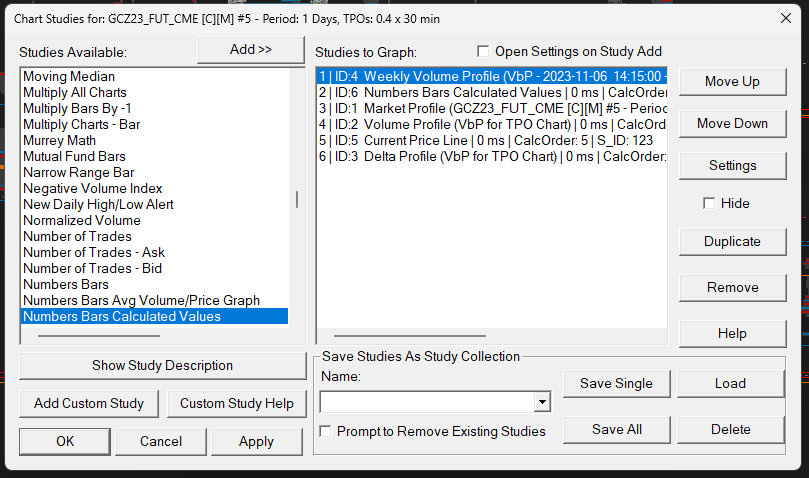Check Prompt to Remove Existing Studies
This screenshot has width=809, height=478.
pyautogui.click(x=326, y=431)
